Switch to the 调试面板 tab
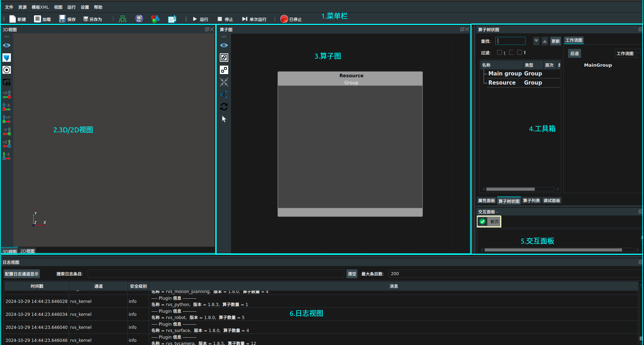This screenshot has height=345, width=644. (x=552, y=201)
